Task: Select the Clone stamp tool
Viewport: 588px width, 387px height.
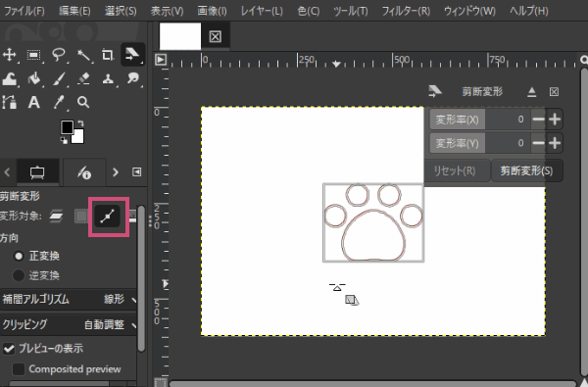Action: pos(108,79)
